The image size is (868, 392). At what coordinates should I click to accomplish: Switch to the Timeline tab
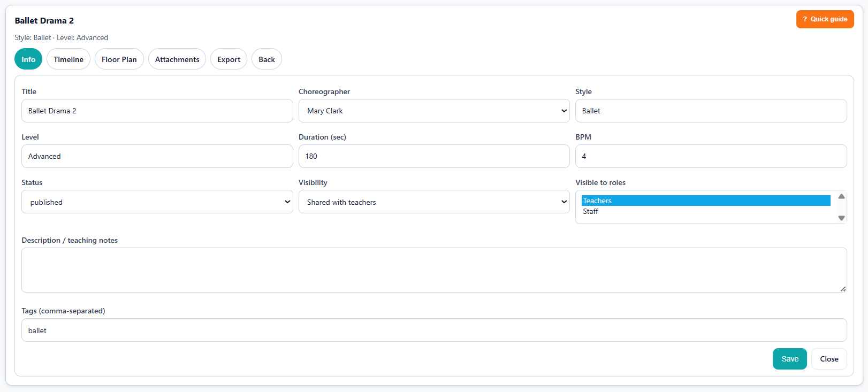coord(68,59)
